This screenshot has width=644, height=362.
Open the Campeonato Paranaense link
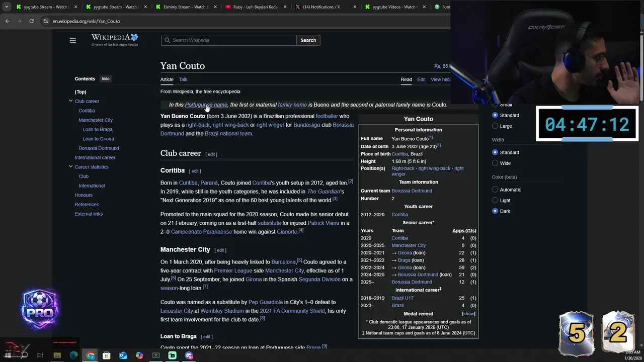(x=201, y=232)
